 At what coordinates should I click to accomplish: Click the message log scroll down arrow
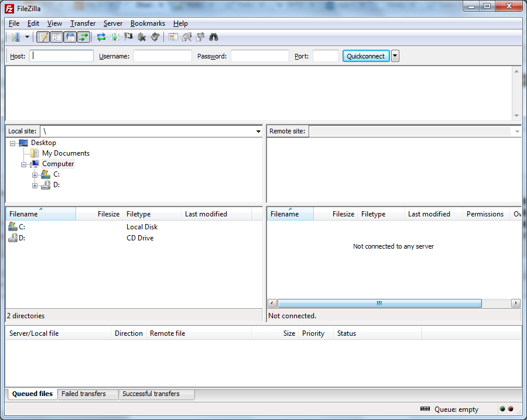coord(516,116)
